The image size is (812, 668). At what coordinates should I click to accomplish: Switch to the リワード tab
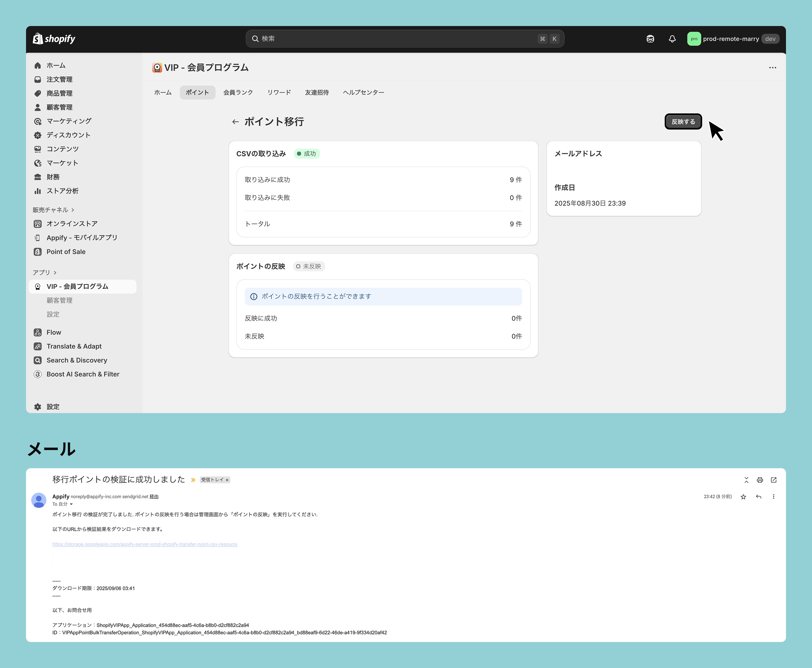point(279,92)
